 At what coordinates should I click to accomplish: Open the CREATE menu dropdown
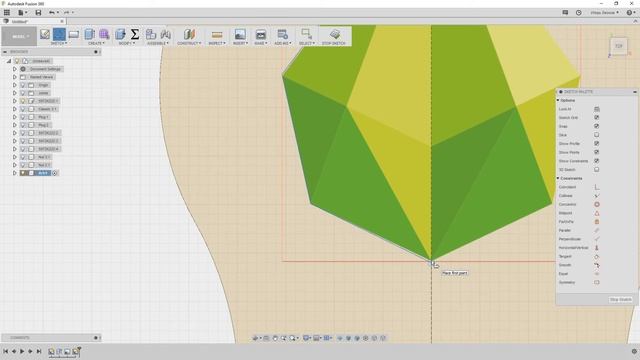tap(96, 43)
